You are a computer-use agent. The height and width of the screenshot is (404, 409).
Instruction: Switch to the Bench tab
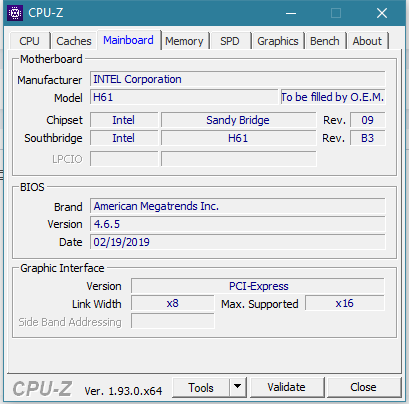tap(325, 41)
